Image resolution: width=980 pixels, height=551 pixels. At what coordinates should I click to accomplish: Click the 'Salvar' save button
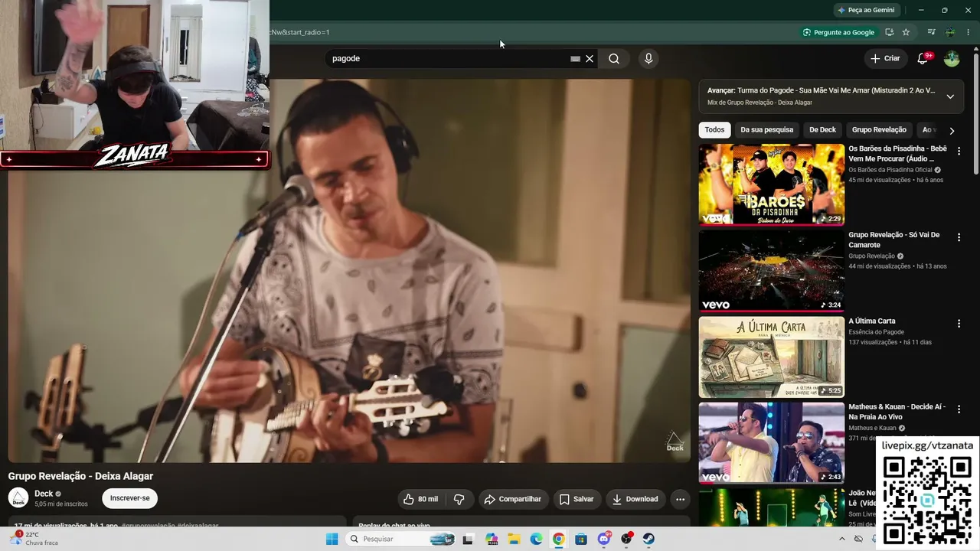pyautogui.click(x=577, y=499)
